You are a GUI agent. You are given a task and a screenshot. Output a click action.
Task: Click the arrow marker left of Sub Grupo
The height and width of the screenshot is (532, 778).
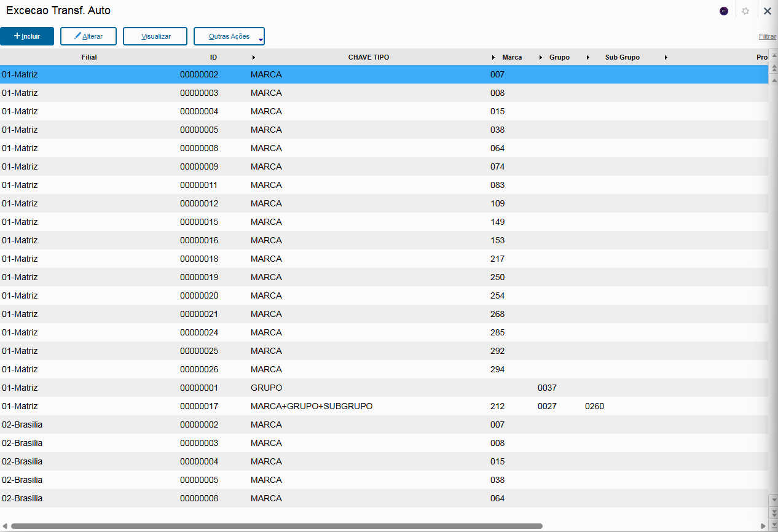tap(588, 57)
